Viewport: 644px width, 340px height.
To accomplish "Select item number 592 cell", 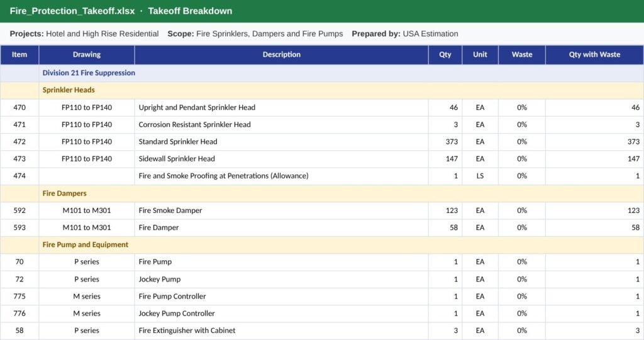I will click(x=19, y=211).
